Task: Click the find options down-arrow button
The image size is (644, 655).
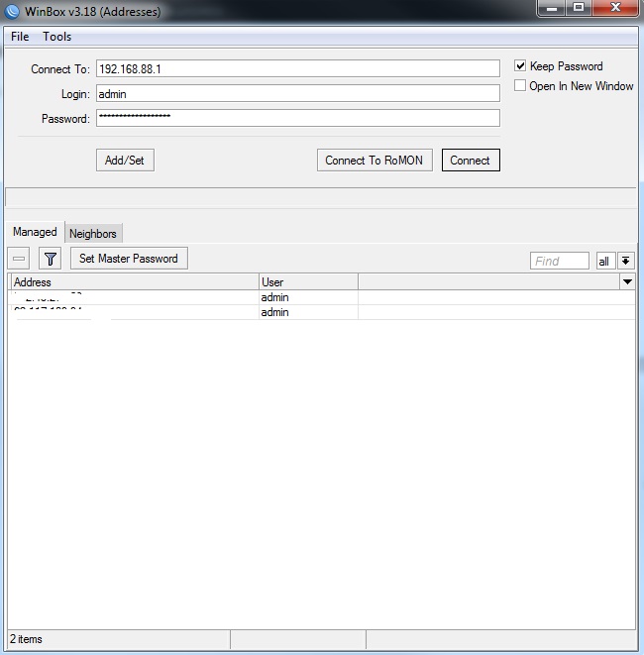Action: pyautogui.click(x=625, y=261)
